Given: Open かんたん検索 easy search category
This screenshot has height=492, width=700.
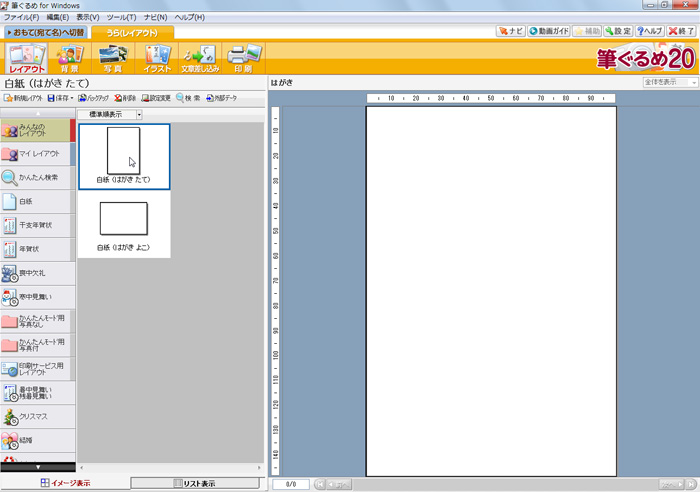Looking at the screenshot, I should [x=37, y=178].
